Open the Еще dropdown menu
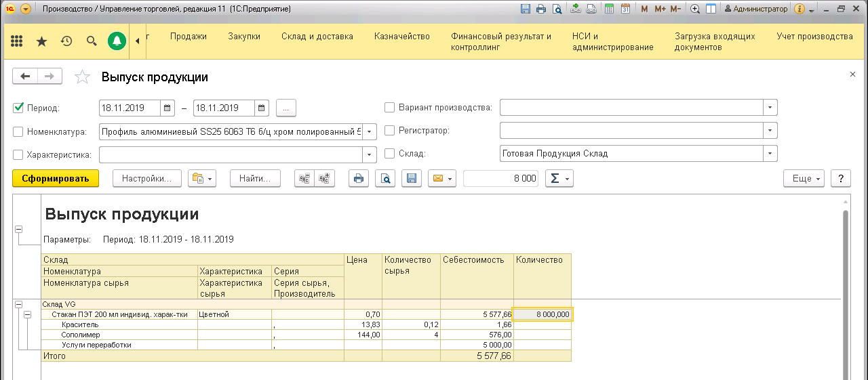This screenshot has height=380, width=868. coord(804,178)
